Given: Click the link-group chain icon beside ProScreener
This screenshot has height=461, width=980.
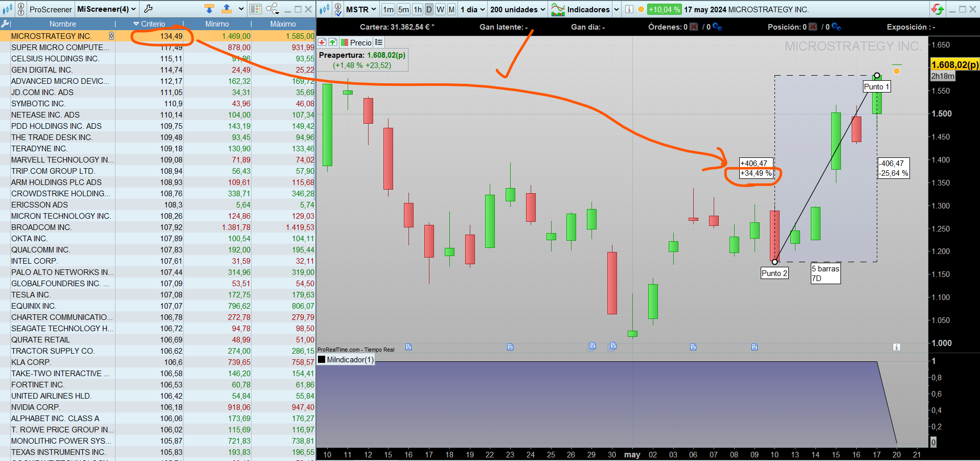Looking at the screenshot, I should pos(21,9).
